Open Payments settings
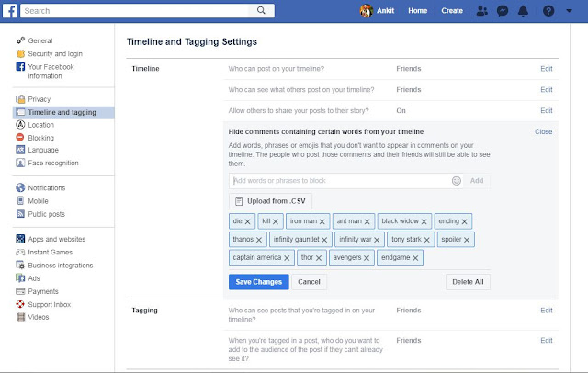588x373 pixels. [x=43, y=291]
